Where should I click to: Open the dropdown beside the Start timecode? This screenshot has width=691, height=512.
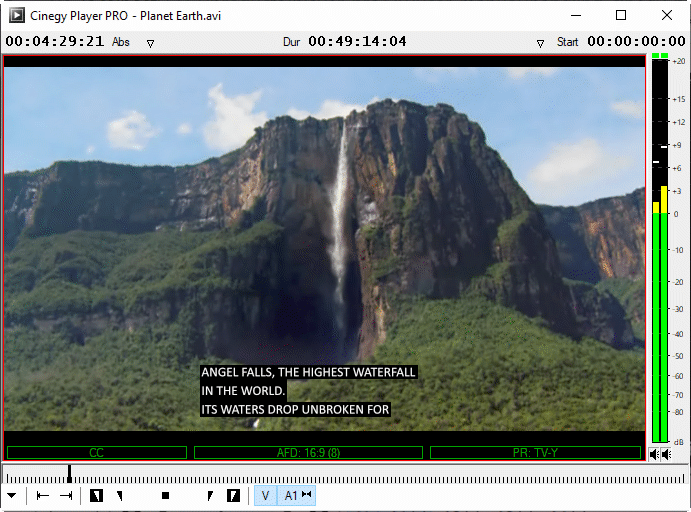pos(540,44)
